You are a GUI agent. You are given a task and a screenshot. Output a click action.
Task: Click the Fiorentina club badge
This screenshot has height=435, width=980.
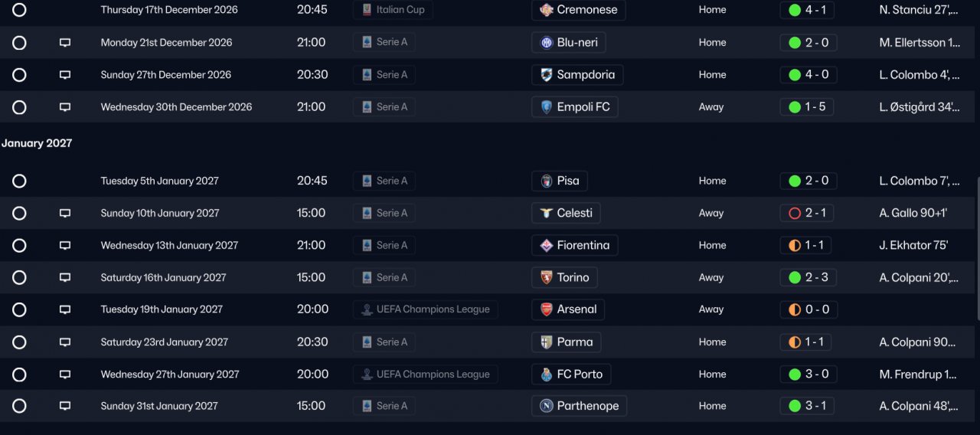coord(547,245)
